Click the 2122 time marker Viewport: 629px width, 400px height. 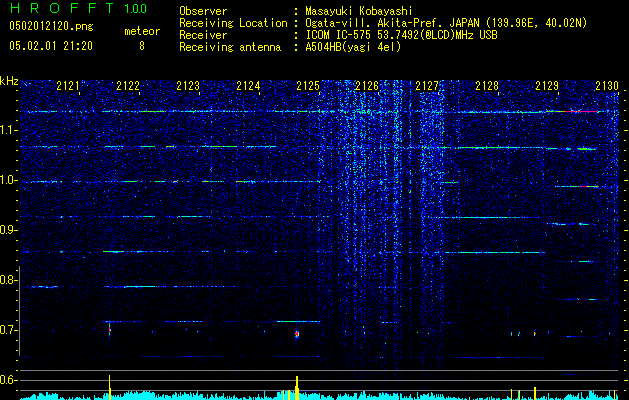click(x=128, y=86)
